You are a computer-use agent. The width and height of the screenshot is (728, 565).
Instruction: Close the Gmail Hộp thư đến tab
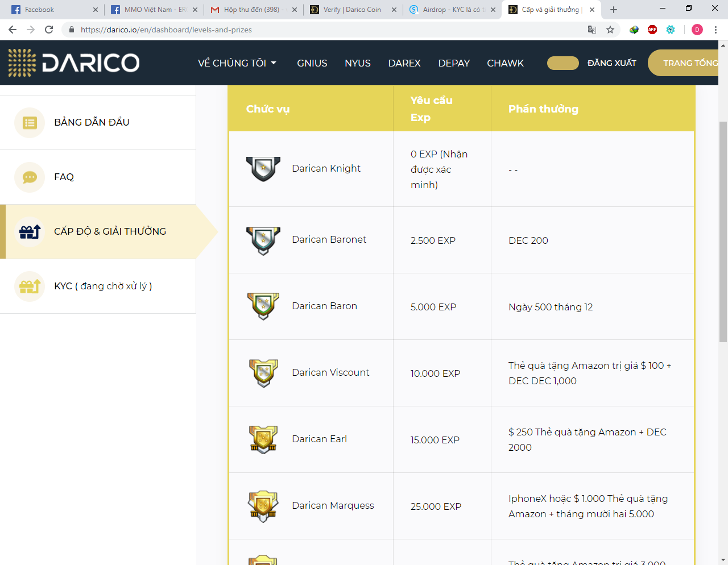point(295,10)
